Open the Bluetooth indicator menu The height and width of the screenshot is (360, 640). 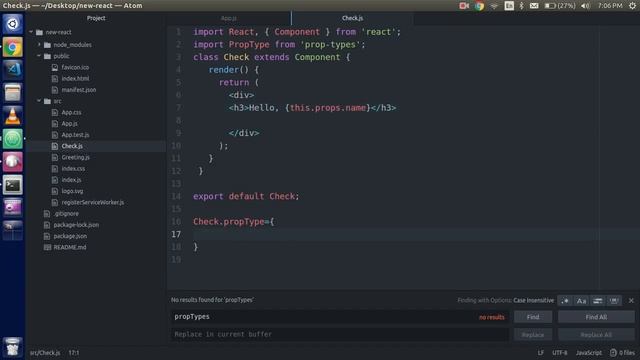pyautogui.click(x=521, y=6)
